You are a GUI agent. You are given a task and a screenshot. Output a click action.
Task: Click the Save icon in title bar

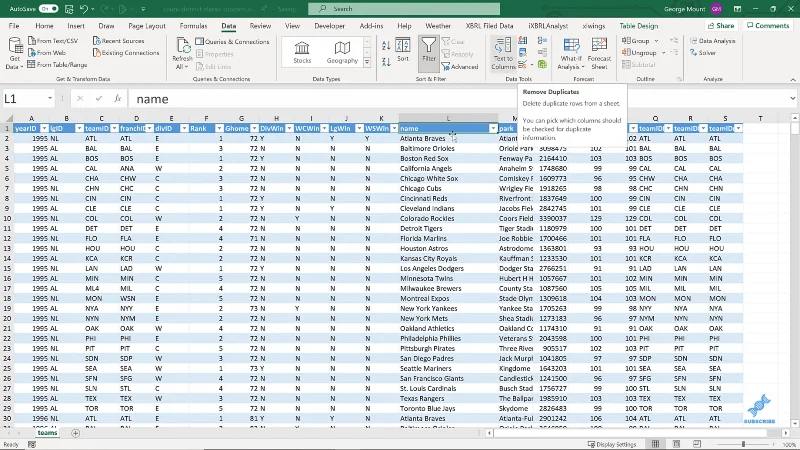click(x=69, y=9)
